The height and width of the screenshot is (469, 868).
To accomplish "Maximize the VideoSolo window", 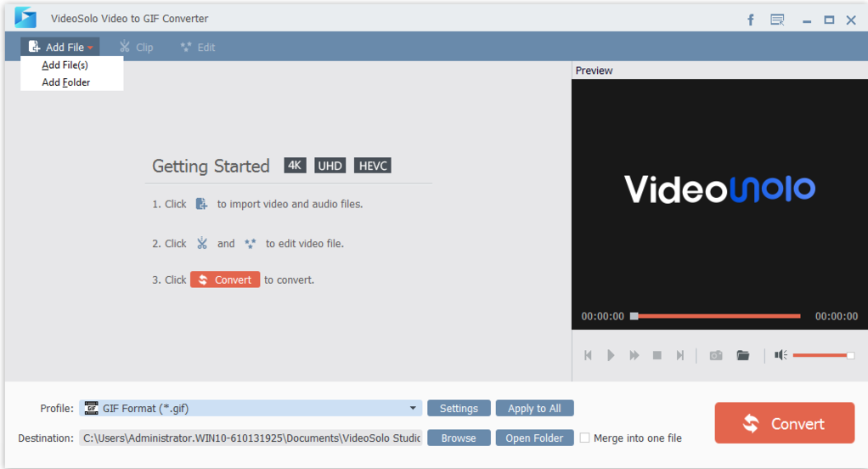I will point(829,20).
